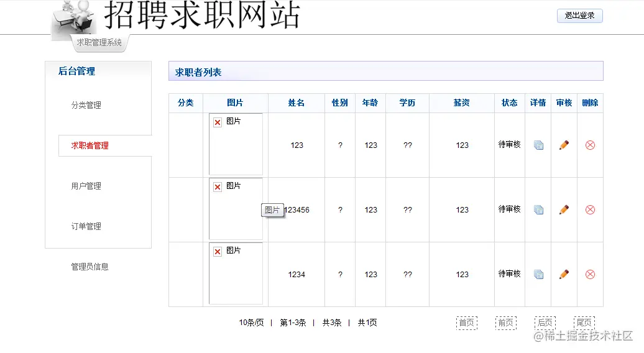644x353 pixels.
Task: Click the 退出登录 logout button
Action: [580, 16]
